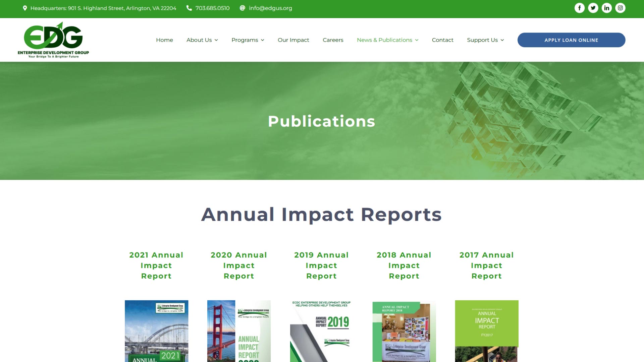Select the Home menu item
Image resolution: width=644 pixels, height=362 pixels.
pos(164,40)
